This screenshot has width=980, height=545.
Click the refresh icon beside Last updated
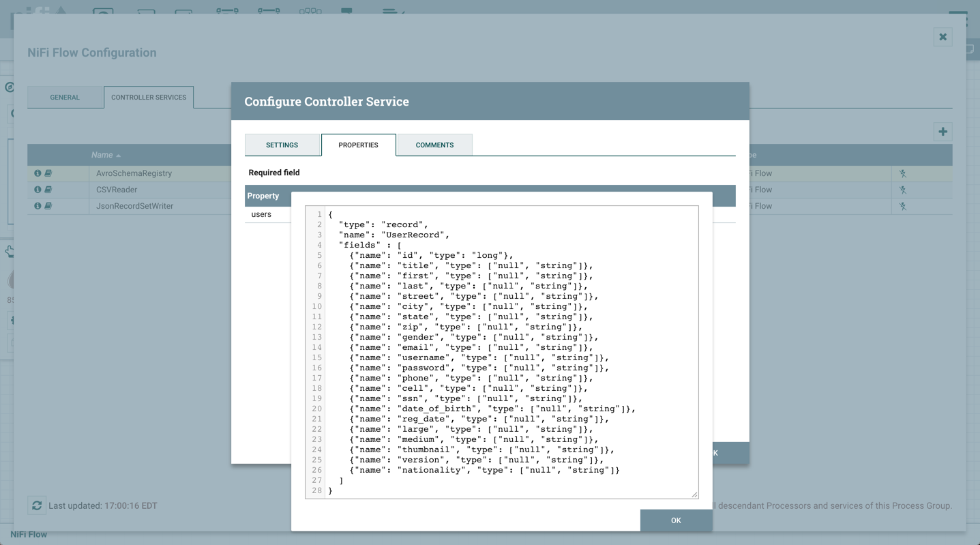(37, 505)
